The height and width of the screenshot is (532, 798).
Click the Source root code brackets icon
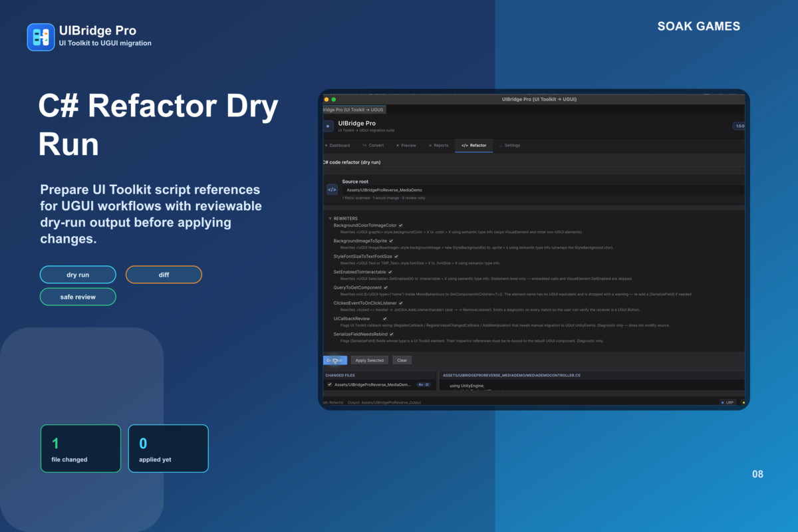[332, 190]
